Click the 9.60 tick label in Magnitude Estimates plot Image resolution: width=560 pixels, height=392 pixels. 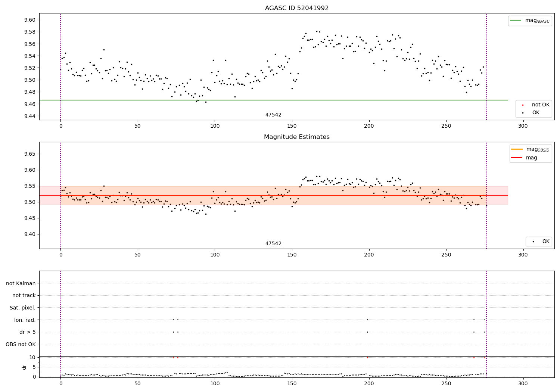[30, 170]
